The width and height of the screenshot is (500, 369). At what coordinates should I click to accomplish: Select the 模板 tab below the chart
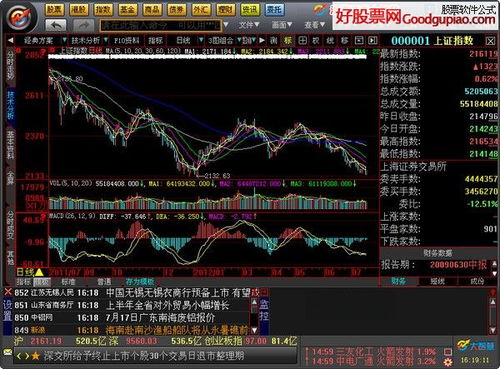pyautogui.click(x=42, y=282)
